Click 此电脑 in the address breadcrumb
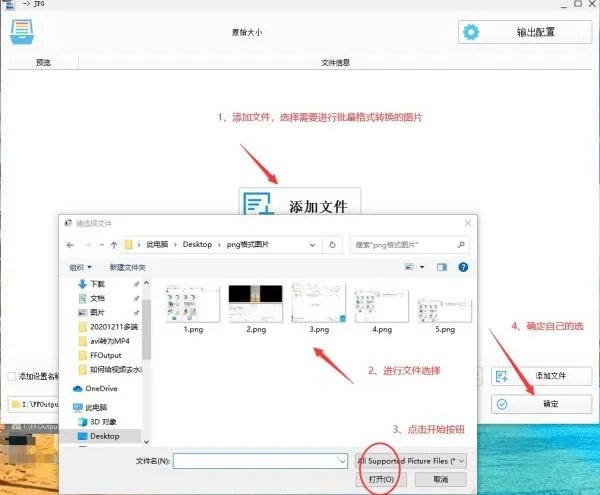The height and width of the screenshot is (495, 600). (157, 244)
